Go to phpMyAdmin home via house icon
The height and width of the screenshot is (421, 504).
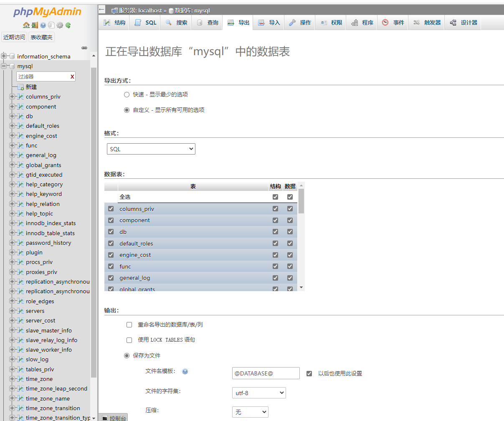[26, 25]
